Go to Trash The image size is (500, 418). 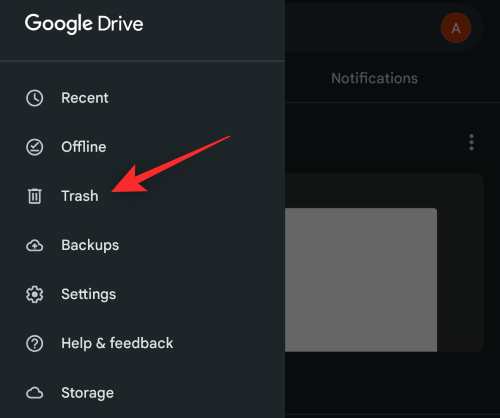pyautogui.click(x=142, y=196)
